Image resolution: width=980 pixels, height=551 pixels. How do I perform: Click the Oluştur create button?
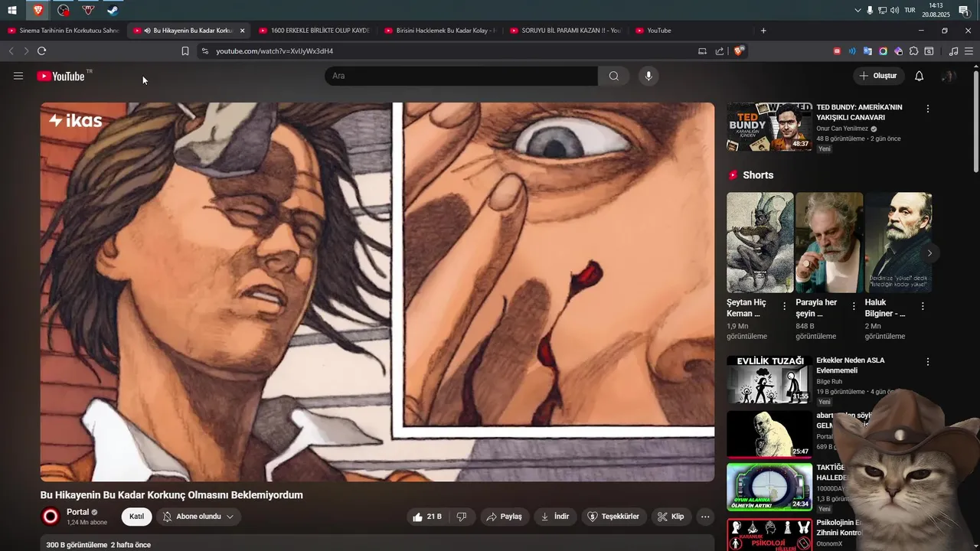tap(878, 76)
